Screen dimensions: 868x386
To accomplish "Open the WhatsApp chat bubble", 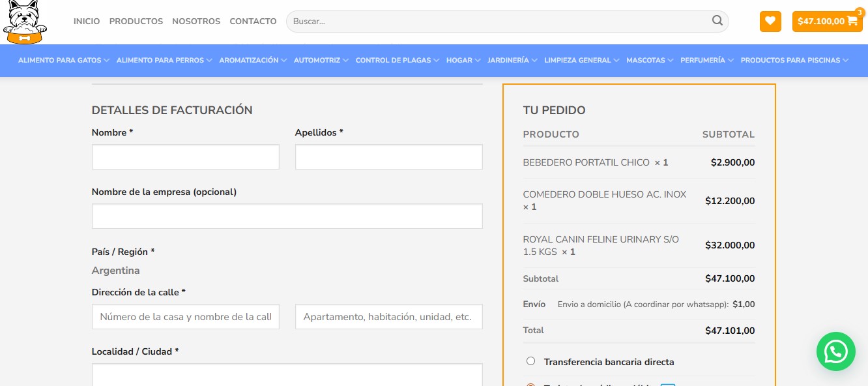I will 835,352.
